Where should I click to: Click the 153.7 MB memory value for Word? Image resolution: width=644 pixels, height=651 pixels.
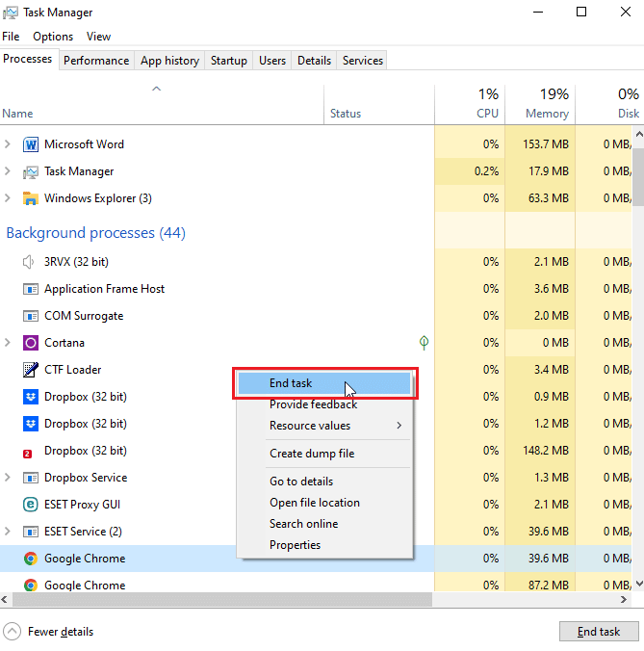pyautogui.click(x=545, y=144)
